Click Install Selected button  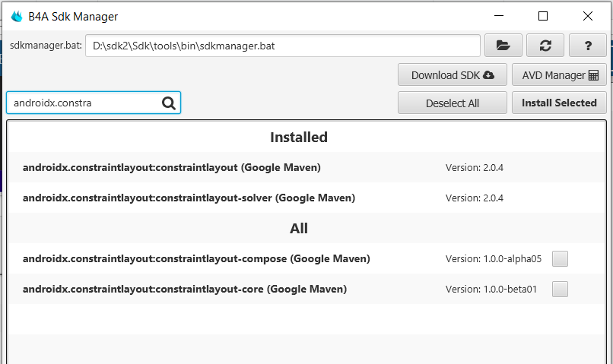click(559, 103)
